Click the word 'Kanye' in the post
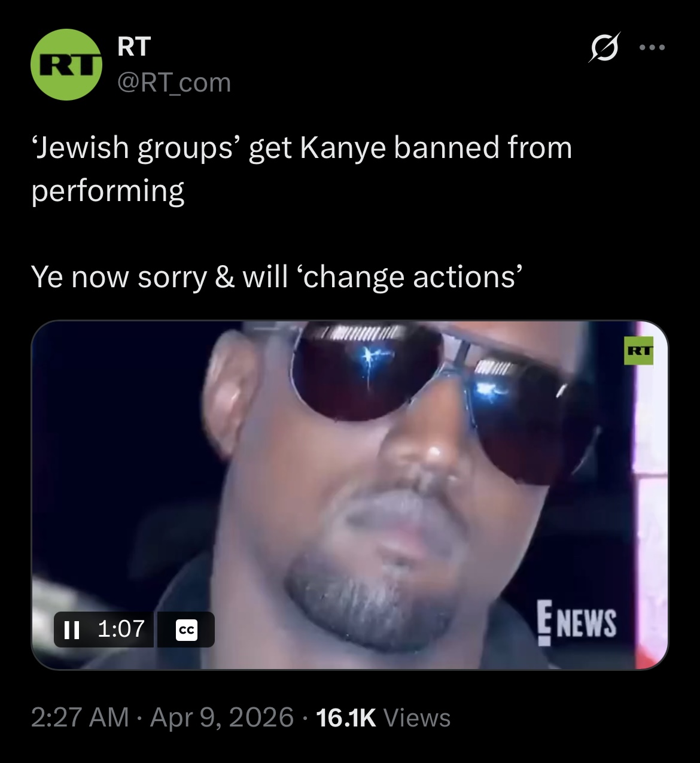 [x=343, y=148]
